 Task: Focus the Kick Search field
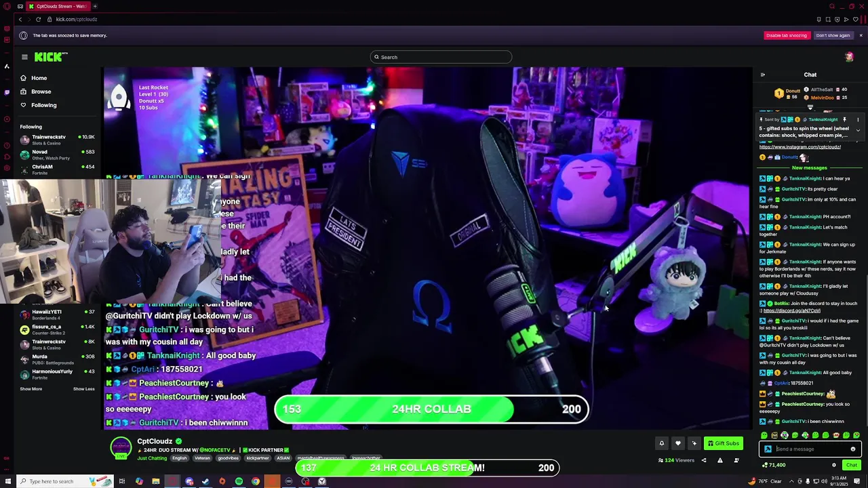[x=441, y=57]
